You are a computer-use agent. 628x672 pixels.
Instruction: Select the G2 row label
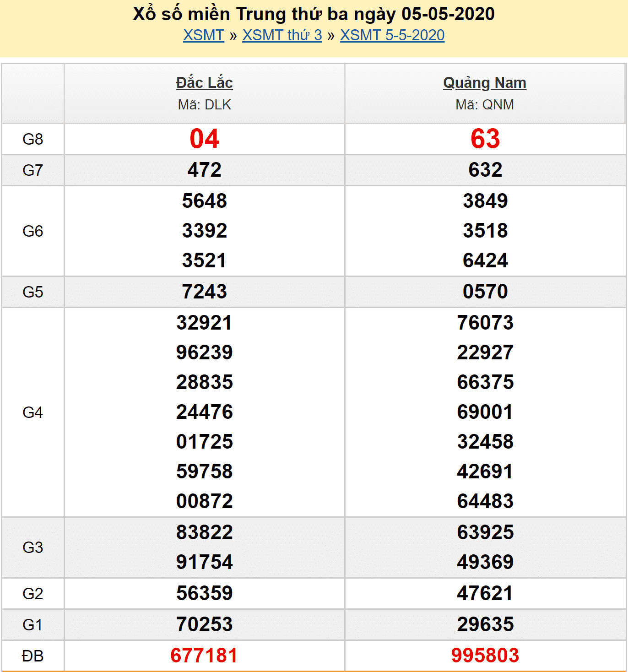(33, 594)
